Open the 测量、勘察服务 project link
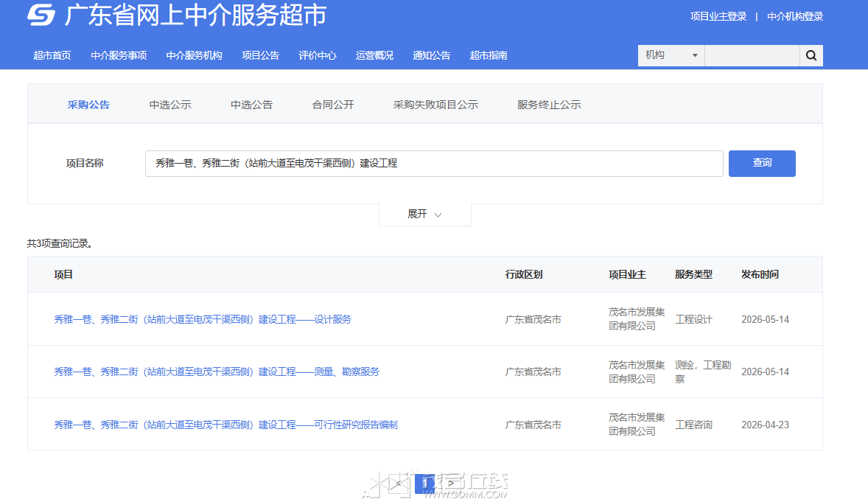This screenshot has width=868, height=502. tap(217, 372)
